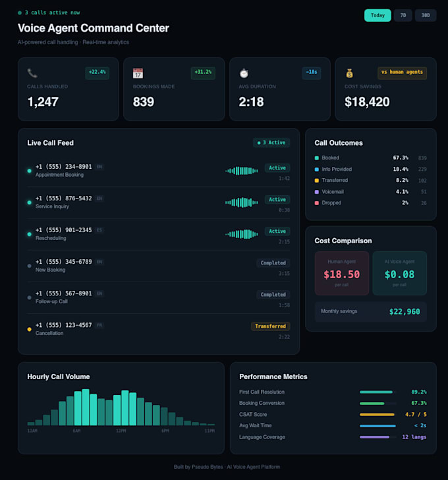Click the Completed status on Follow-up Call

[273, 295]
